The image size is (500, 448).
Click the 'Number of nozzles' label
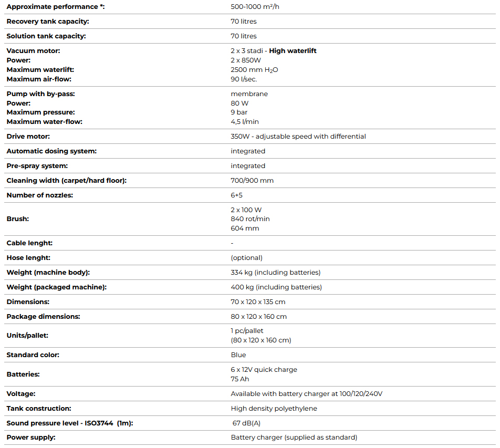pyautogui.click(x=40, y=195)
